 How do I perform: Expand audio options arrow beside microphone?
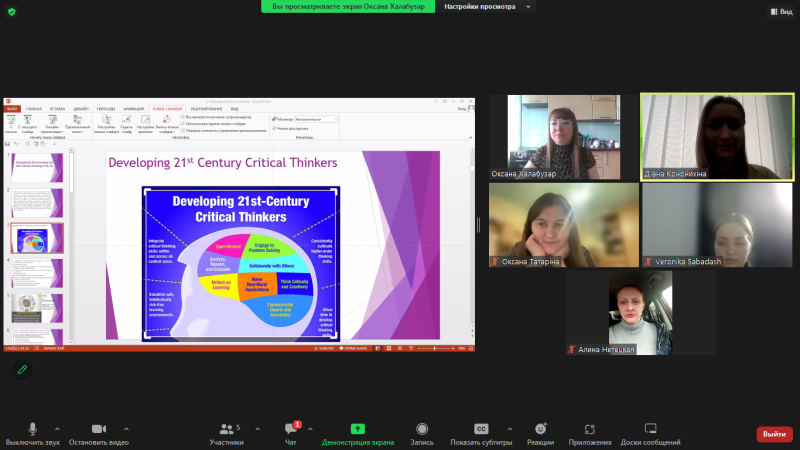[57, 429]
